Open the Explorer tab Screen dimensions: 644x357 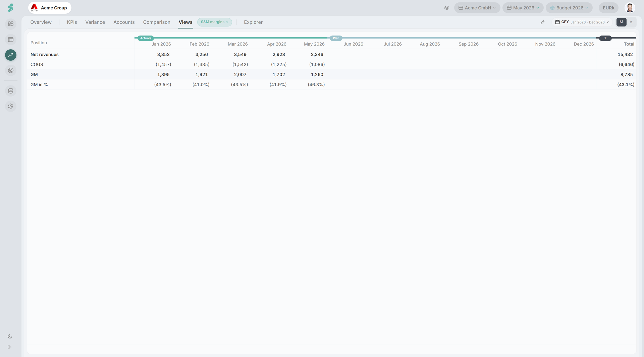[x=253, y=22]
